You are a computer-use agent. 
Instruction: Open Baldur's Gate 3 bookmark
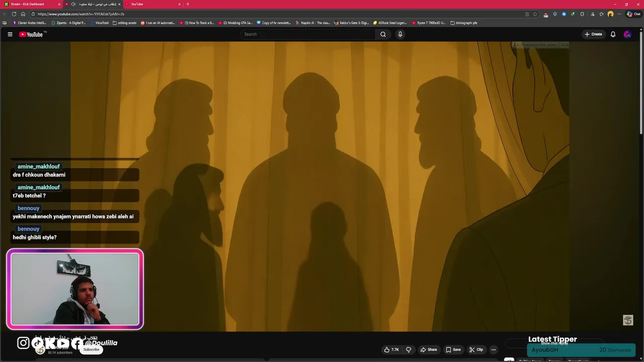[x=352, y=23]
